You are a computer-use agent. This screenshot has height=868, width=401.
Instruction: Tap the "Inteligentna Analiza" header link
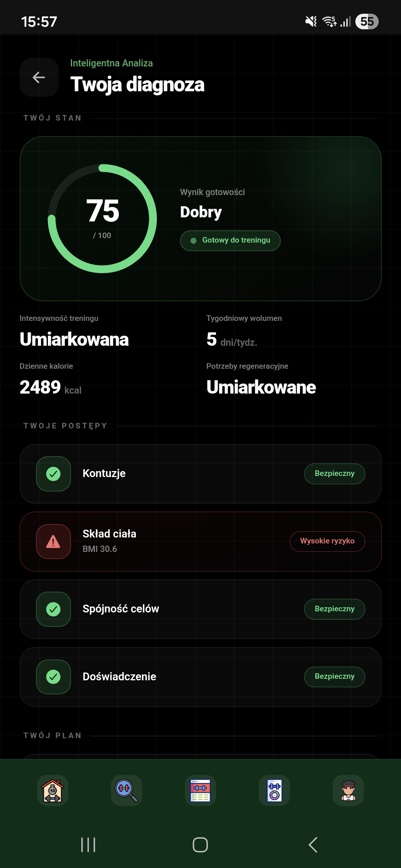pos(111,63)
